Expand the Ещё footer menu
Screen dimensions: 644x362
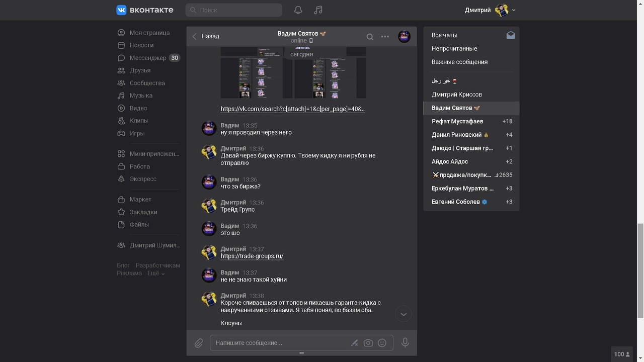point(156,274)
